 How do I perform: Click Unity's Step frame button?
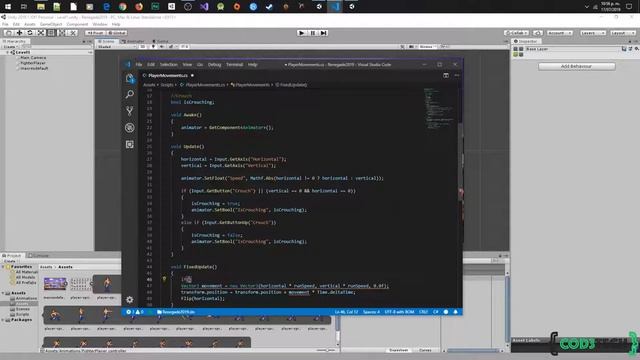[x=323, y=33]
